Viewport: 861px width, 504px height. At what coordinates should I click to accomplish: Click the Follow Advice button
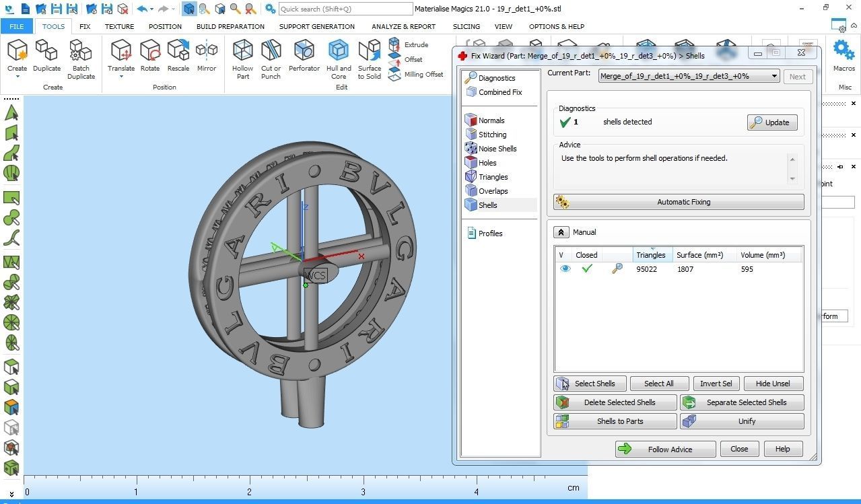(x=665, y=449)
